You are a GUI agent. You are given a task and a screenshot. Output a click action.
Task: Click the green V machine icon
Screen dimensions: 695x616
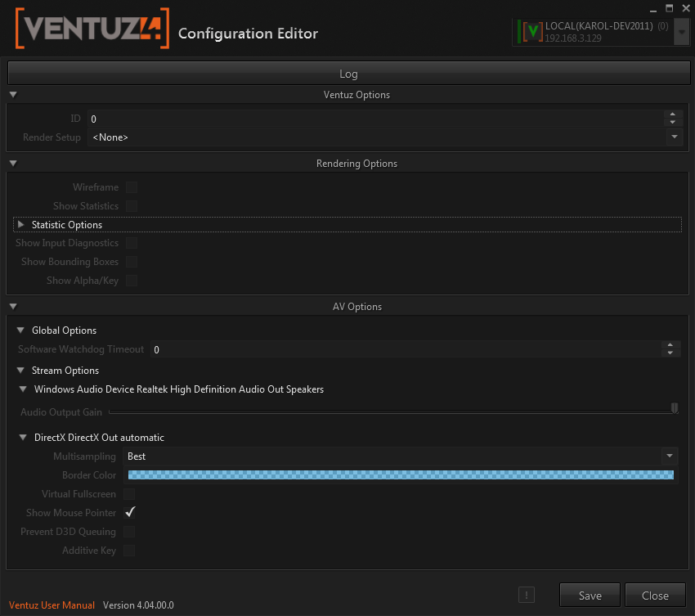(533, 32)
